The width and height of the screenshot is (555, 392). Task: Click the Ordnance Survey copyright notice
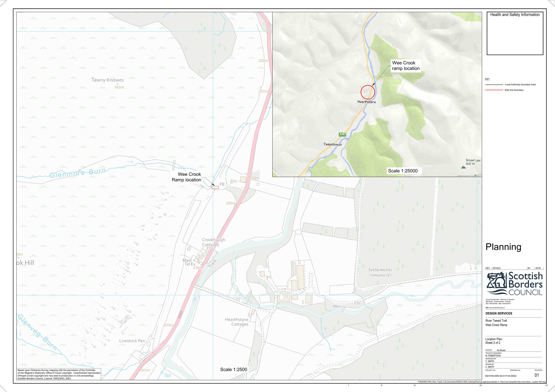coord(59,374)
